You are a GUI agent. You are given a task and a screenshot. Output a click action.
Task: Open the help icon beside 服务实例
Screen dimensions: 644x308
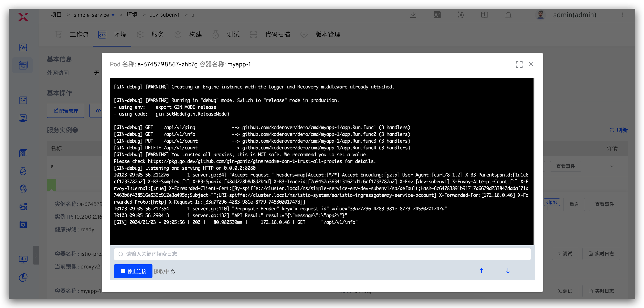[x=75, y=130]
